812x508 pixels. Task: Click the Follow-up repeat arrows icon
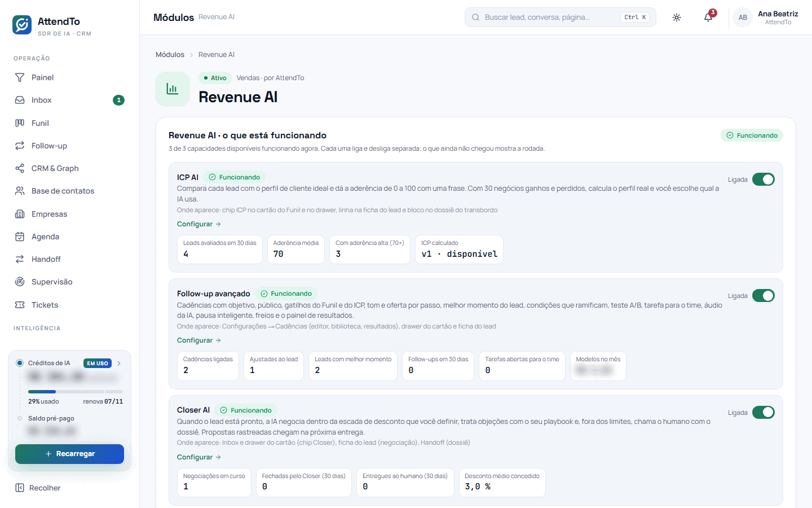(20, 146)
